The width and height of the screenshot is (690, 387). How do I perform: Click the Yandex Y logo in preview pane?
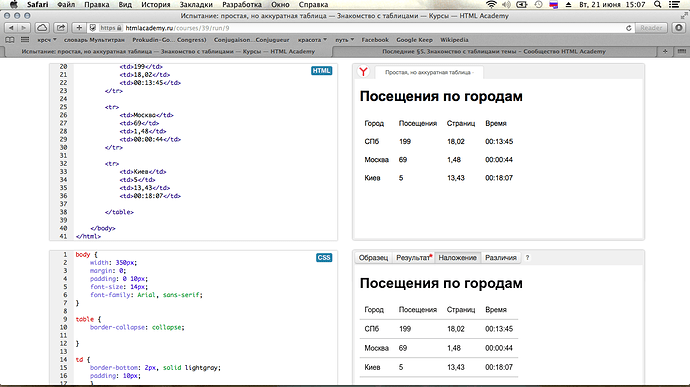[363, 71]
